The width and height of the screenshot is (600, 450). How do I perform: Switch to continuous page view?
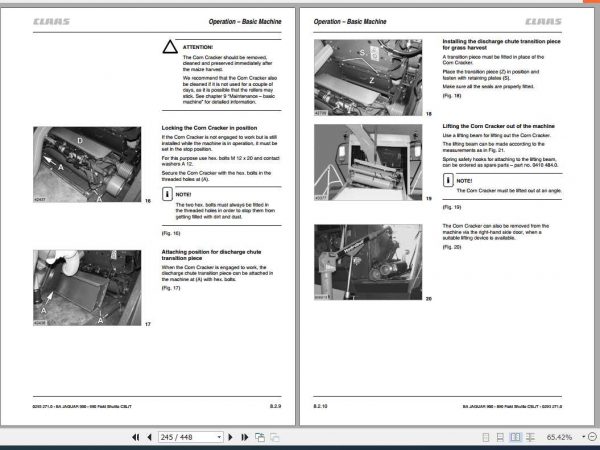coord(500,437)
